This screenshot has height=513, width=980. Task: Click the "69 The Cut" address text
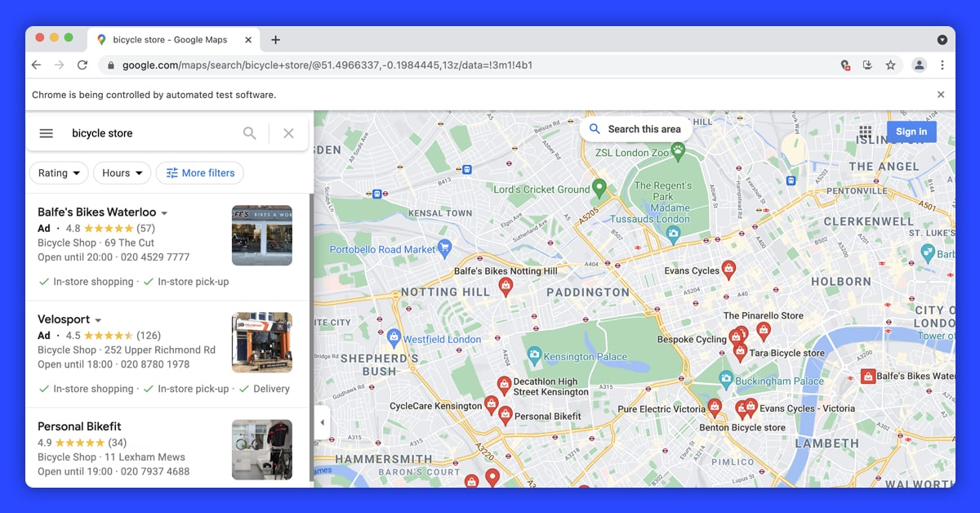point(129,243)
